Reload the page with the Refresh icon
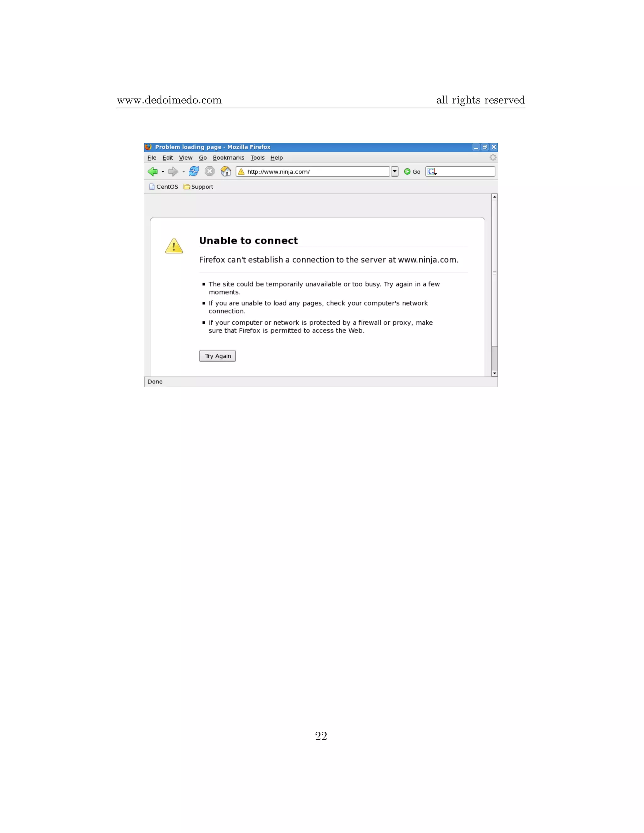Screen dimensions: 644x833 click(x=194, y=171)
